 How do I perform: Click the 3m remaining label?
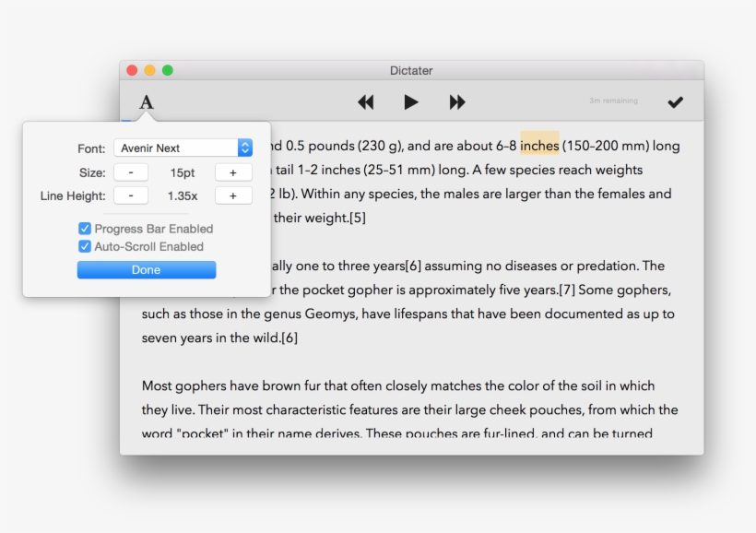click(613, 101)
